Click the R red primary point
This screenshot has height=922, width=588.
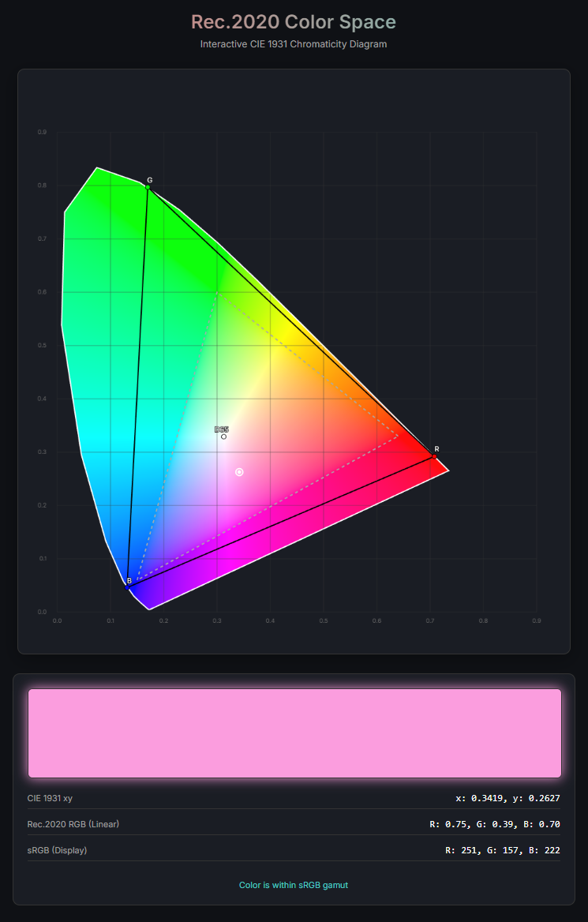point(434,456)
